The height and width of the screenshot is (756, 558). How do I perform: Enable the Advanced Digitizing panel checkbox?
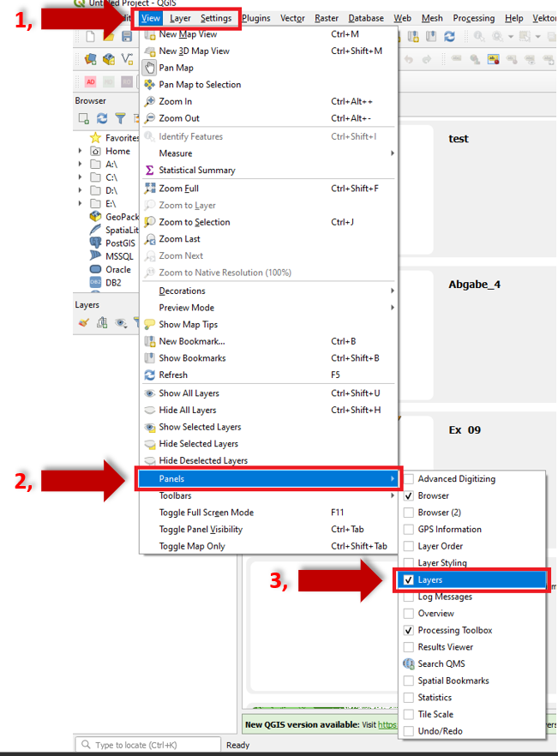(x=409, y=479)
